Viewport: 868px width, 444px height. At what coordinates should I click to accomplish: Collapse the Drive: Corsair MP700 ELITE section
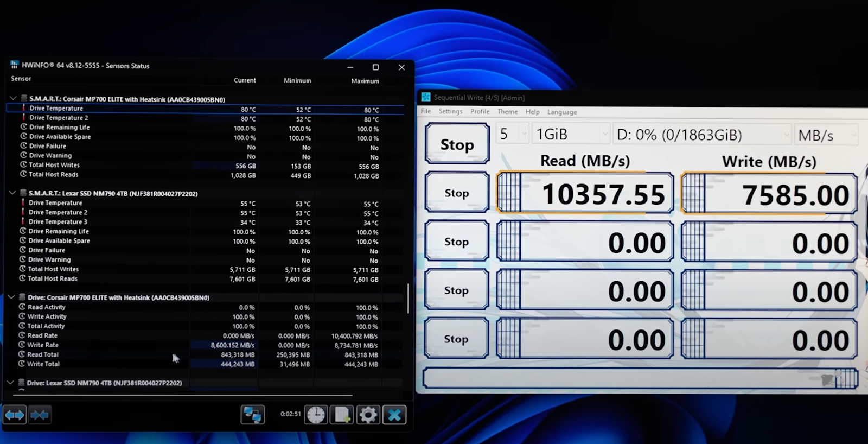click(x=11, y=297)
